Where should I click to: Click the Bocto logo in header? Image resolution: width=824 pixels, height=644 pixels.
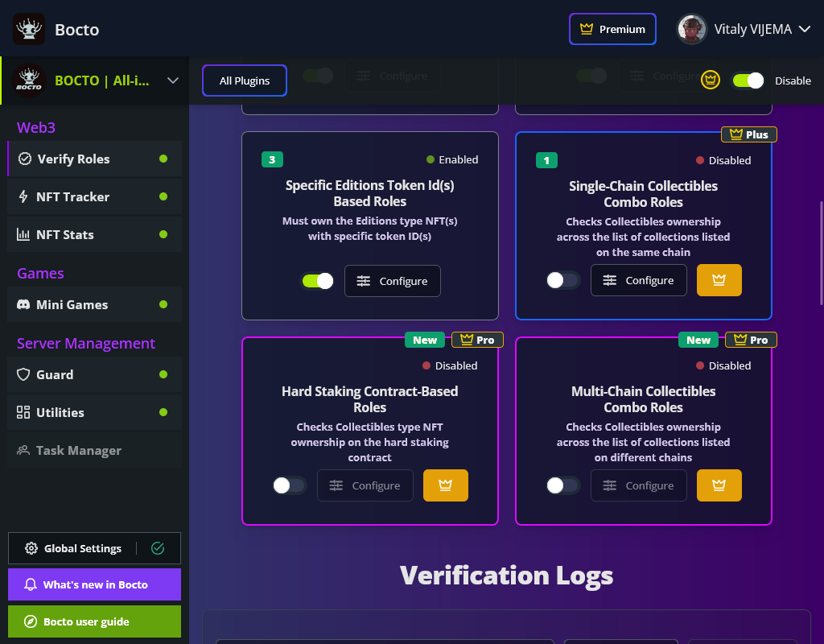(29, 29)
